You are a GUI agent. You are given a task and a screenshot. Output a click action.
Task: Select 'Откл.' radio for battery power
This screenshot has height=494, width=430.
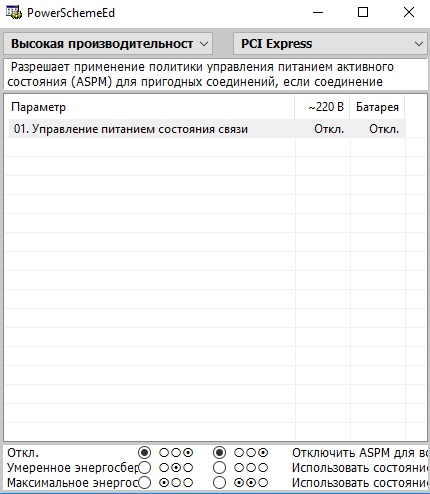coord(219,453)
